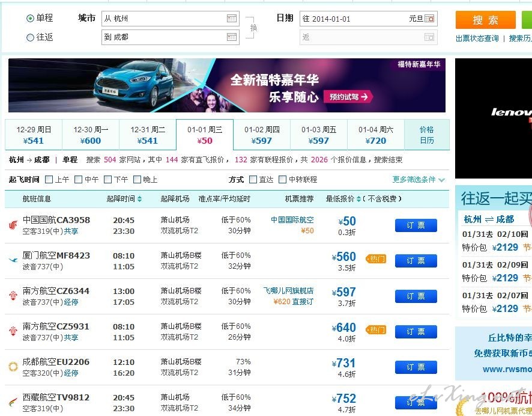The height and width of the screenshot is (416, 532).
Task: Open calendar icon in departure date field
Action: pos(429,19)
